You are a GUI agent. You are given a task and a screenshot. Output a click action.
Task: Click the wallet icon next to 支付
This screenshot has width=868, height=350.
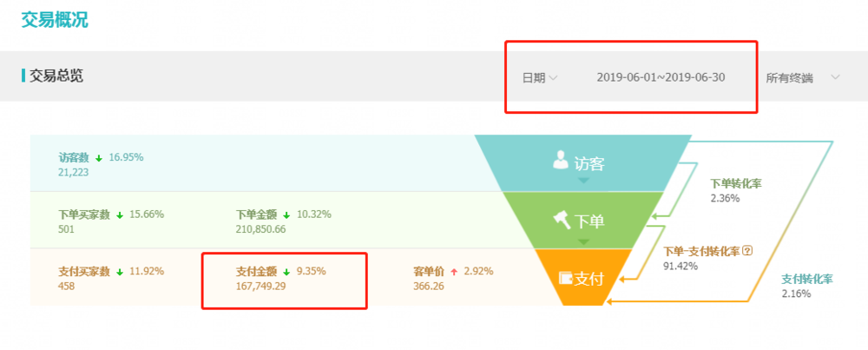coord(566,278)
